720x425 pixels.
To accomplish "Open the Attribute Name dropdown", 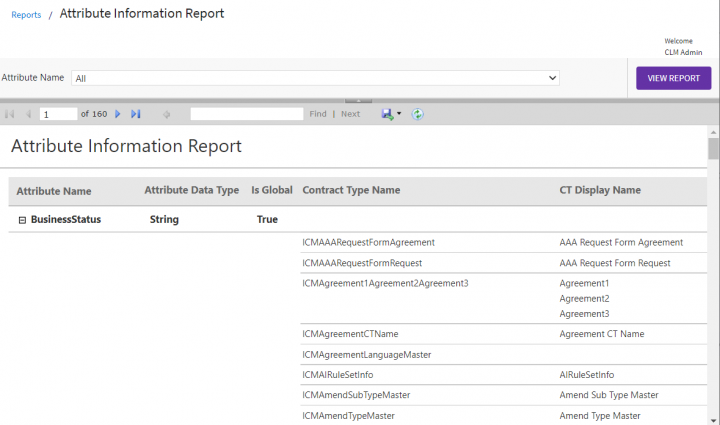I will click(x=315, y=77).
